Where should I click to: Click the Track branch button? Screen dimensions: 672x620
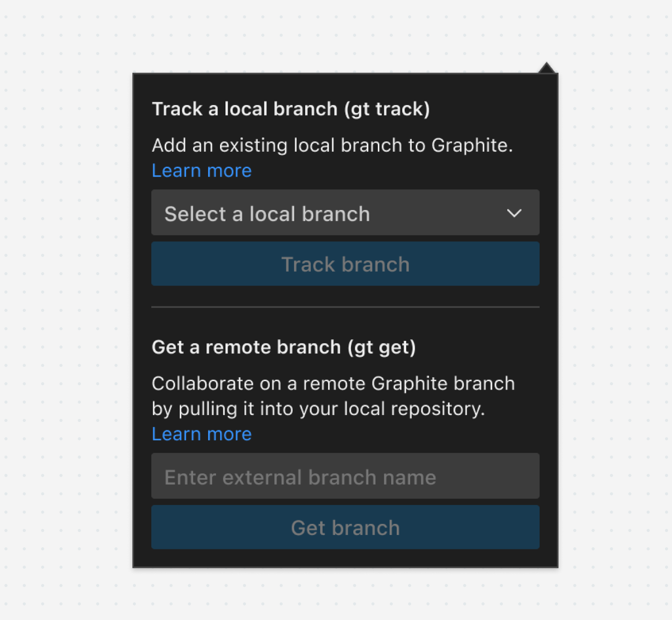pos(345,264)
